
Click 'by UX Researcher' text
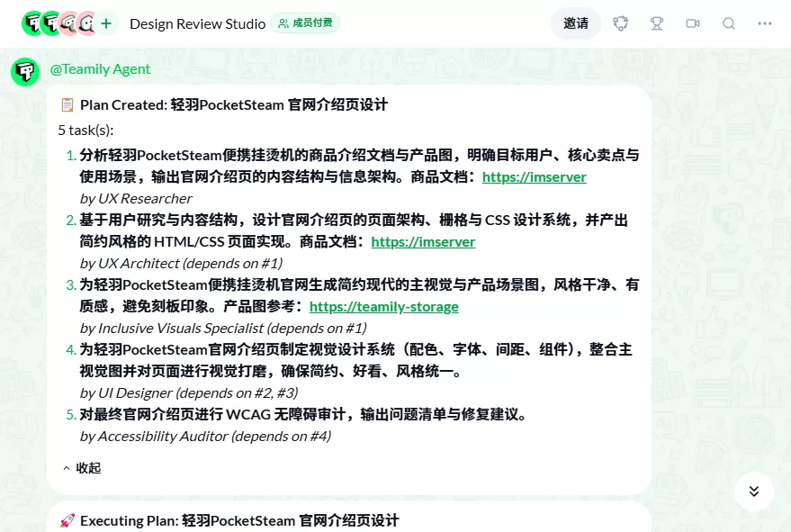[136, 198]
